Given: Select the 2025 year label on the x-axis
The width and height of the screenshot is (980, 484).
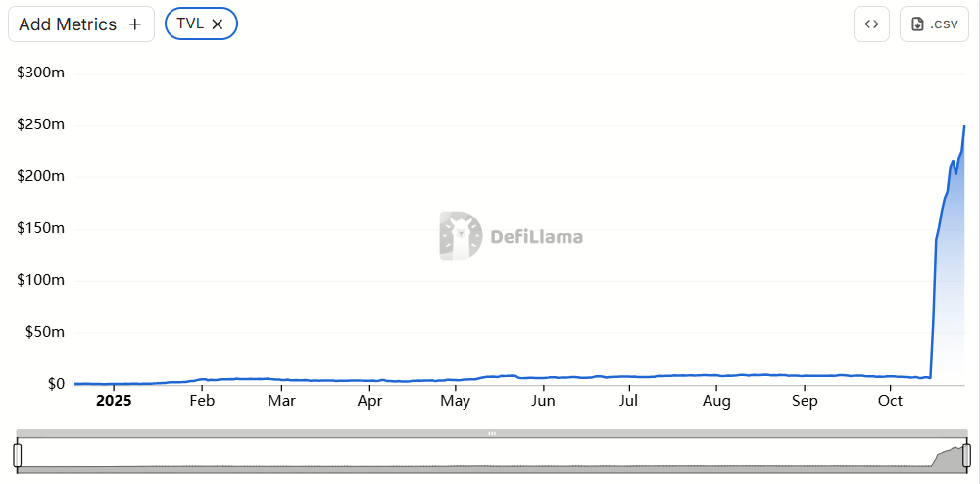Looking at the screenshot, I should (114, 401).
